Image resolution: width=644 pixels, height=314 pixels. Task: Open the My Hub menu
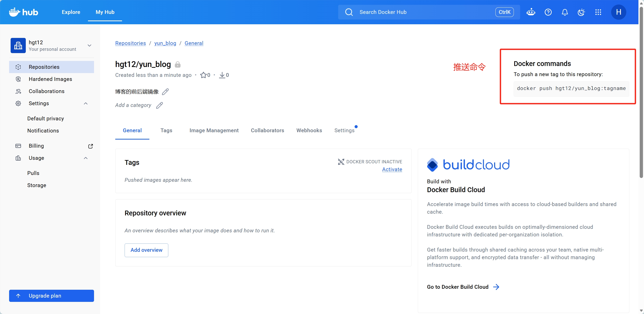point(105,12)
